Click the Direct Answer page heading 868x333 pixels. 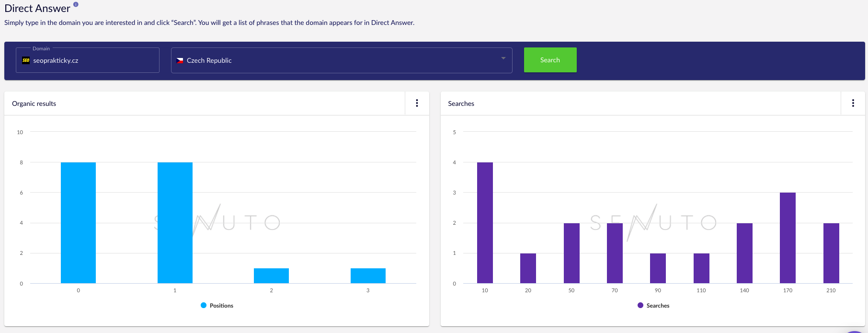(37, 8)
